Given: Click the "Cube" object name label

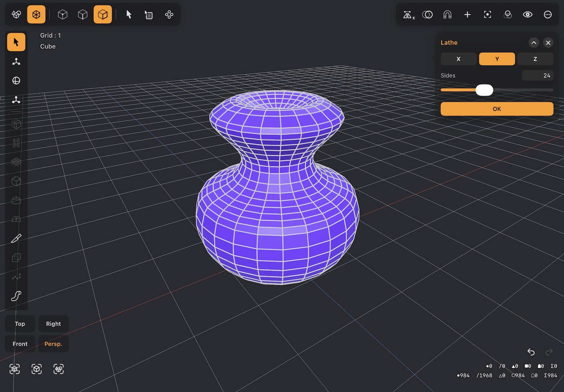Looking at the screenshot, I should tap(48, 46).
